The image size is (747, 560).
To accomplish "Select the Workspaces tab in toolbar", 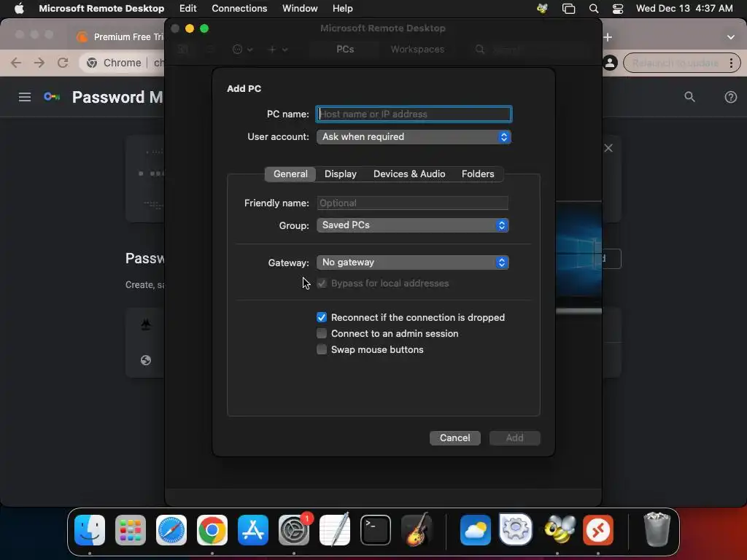I will pos(417,50).
